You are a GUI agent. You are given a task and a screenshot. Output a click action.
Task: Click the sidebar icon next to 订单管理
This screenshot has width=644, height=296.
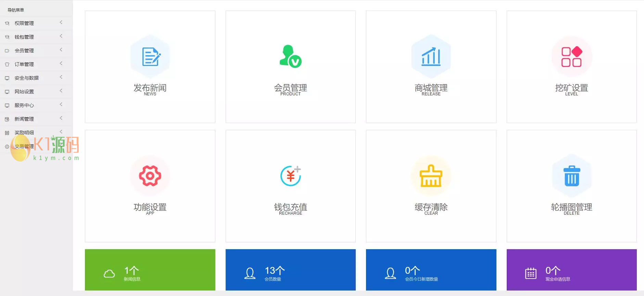coord(7,64)
